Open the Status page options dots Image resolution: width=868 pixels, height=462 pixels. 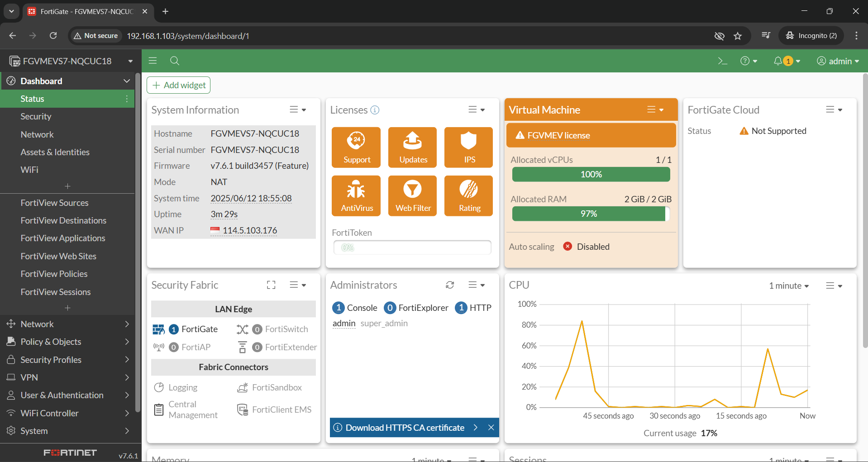click(x=127, y=99)
